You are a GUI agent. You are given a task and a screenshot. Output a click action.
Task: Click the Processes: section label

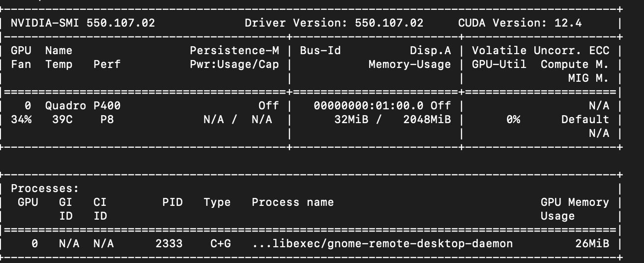(x=45, y=189)
